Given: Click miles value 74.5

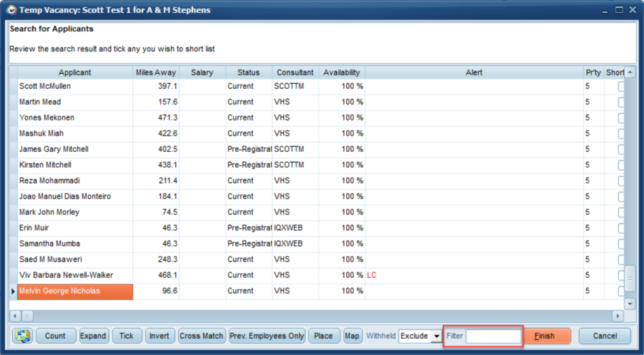Looking at the screenshot, I should 169,212.
